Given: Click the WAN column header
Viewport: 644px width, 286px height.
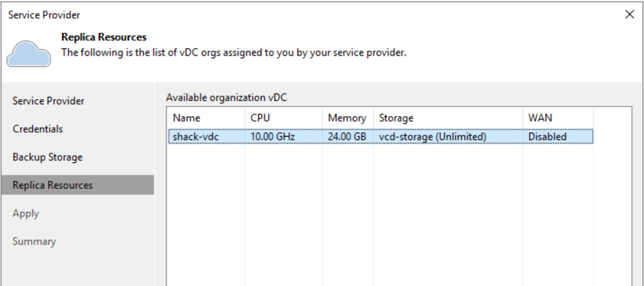Looking at the screenshot, I should (x=558, y=118).
